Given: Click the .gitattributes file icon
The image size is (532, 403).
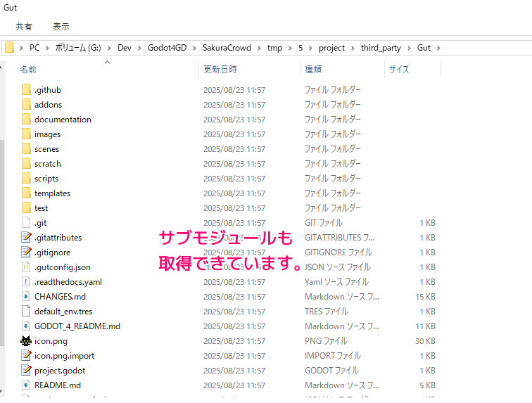Looking at the screenshot, I should pos(26,238).
